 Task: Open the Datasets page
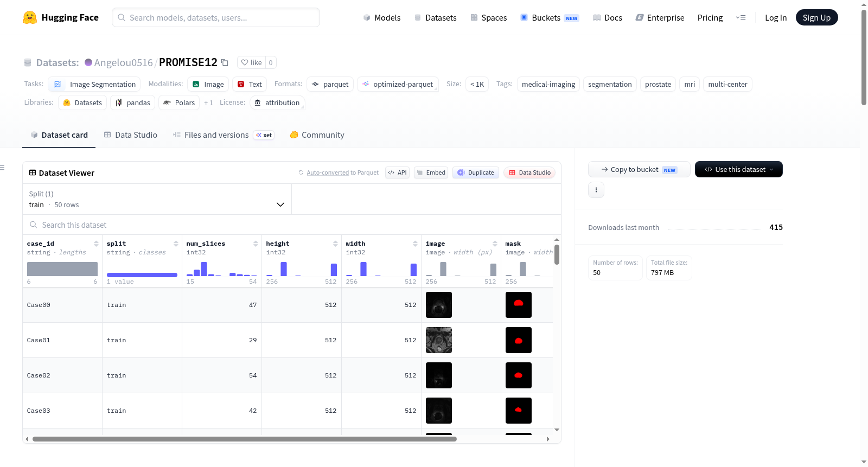coord(435,17)
